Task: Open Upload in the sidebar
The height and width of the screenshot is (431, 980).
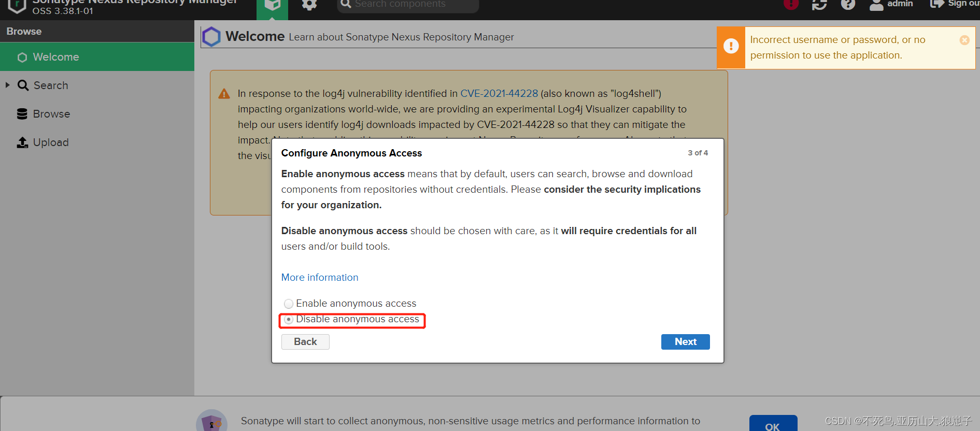Action: click(x=51, y=142)
